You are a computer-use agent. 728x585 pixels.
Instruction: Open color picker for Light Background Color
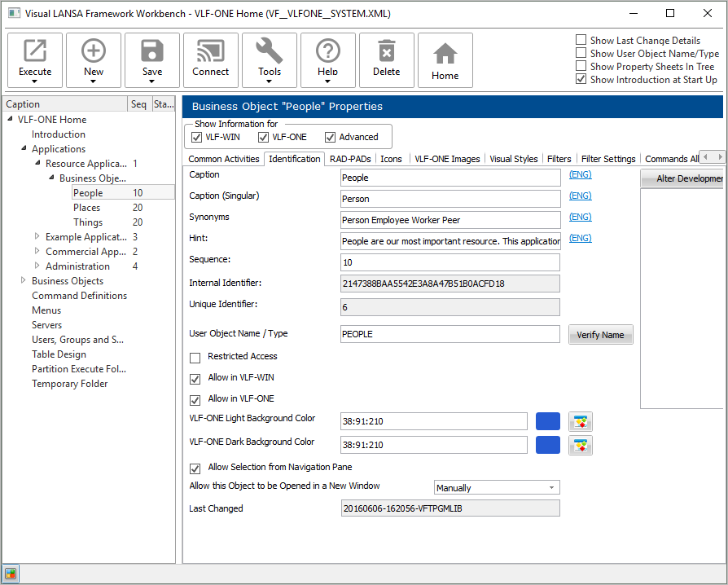[x=581, y=421]
